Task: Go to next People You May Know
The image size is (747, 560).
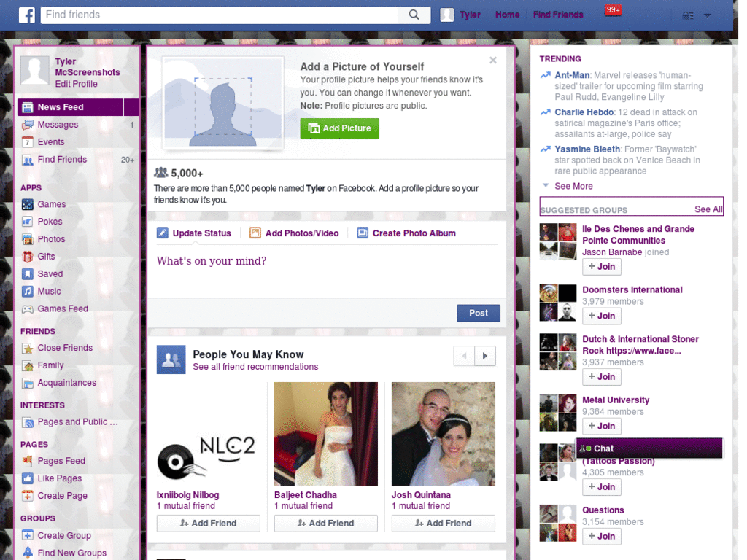Action: coord(485,356)
